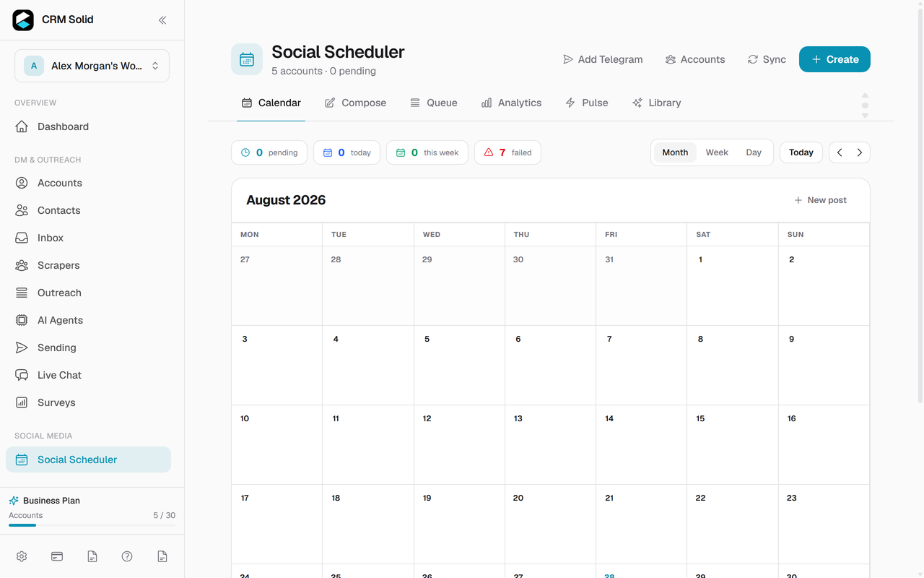Select the day 5 calendar cell
Viewport: 924px width, 578px height.
(x=459, y=366)
